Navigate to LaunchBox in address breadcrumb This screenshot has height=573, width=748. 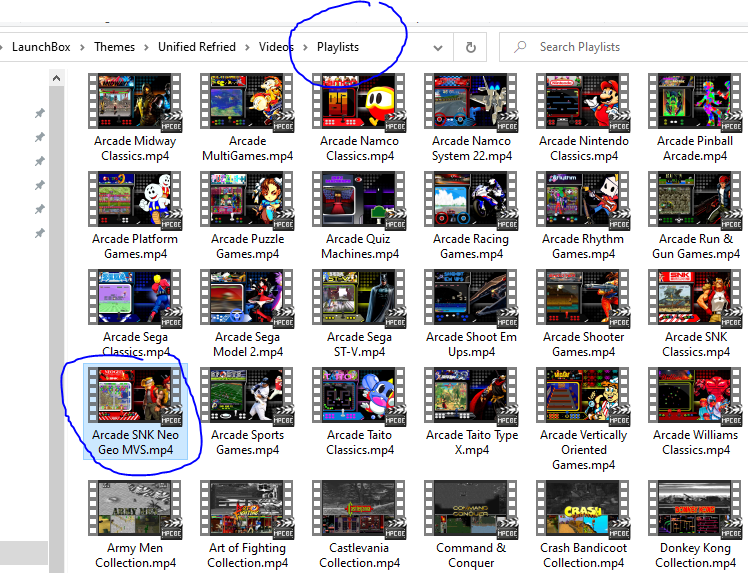41,47
